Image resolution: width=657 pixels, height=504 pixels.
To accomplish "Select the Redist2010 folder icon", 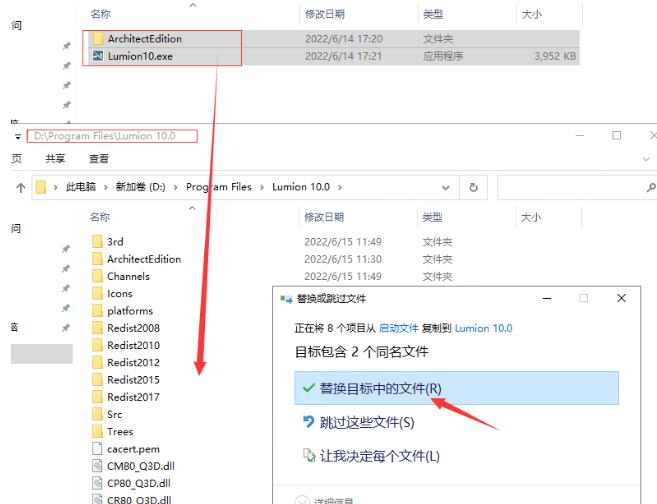I will coord(97,345).
